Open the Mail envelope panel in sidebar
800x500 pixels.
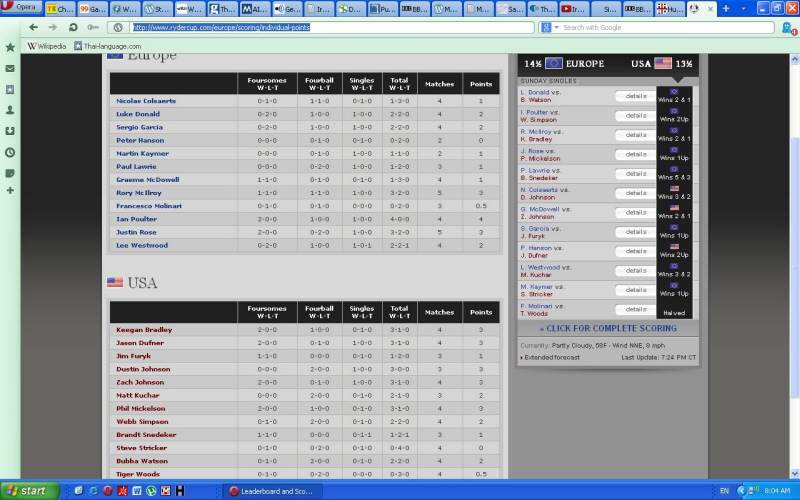(10, 68)
